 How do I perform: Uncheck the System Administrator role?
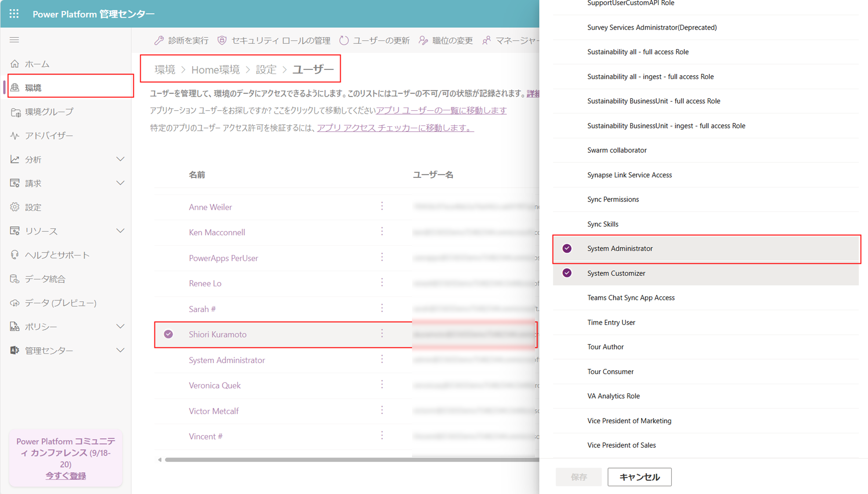pos(567,249)
